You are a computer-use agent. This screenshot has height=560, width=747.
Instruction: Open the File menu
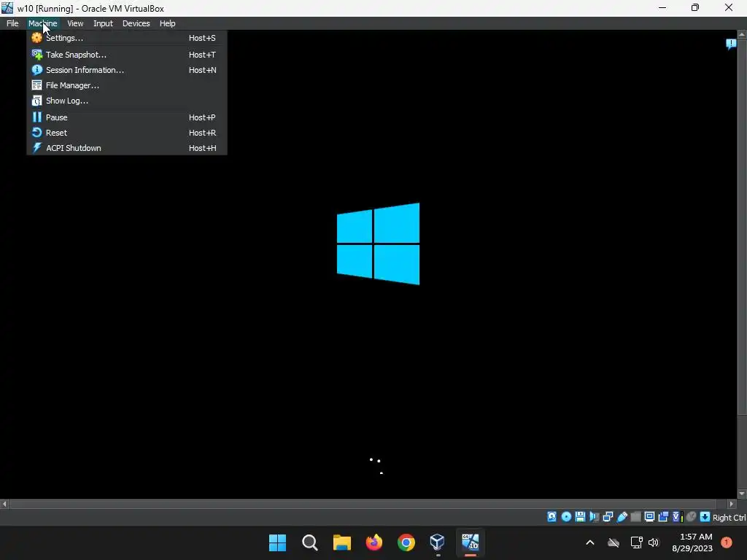pos(12,23)
